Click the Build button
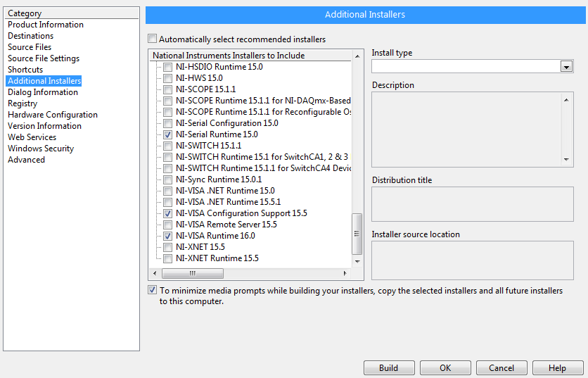 coord(389,368)
